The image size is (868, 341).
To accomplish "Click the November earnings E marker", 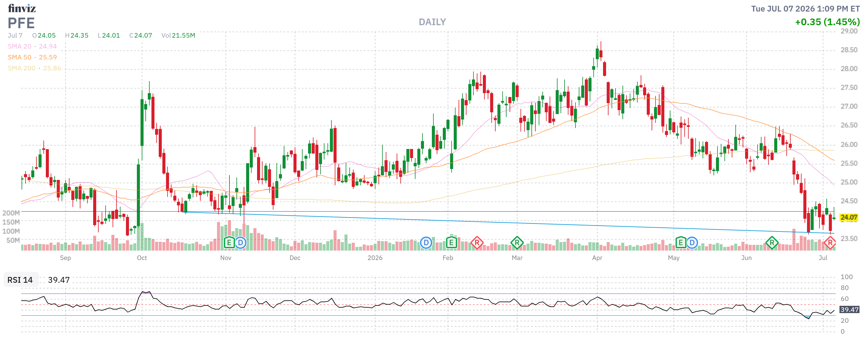I will pos(229,242).
